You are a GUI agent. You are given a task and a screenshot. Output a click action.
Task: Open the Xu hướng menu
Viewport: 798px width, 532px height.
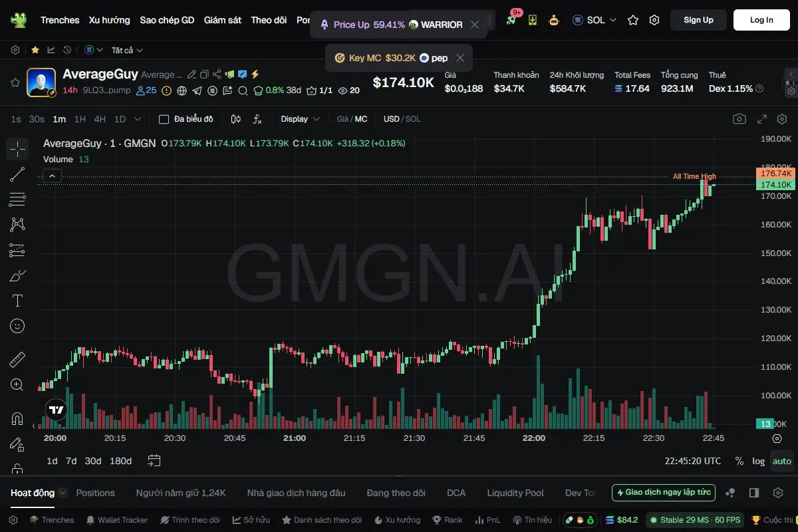pyautogui.click(x=110, y=20)
